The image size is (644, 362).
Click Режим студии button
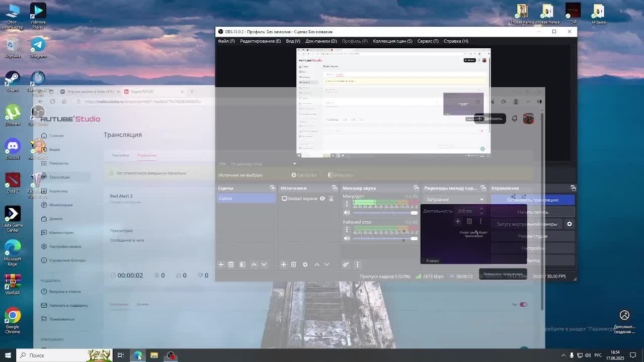pyautogui.click(x=533, y=236)
